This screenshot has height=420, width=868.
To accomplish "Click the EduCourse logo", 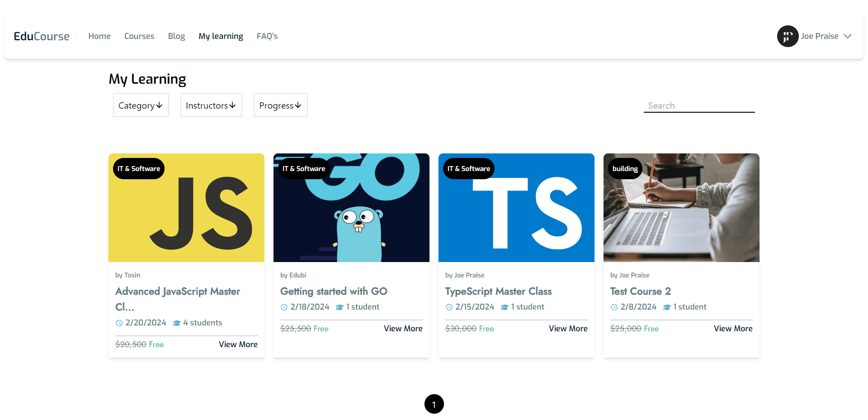I will point(42,36).
